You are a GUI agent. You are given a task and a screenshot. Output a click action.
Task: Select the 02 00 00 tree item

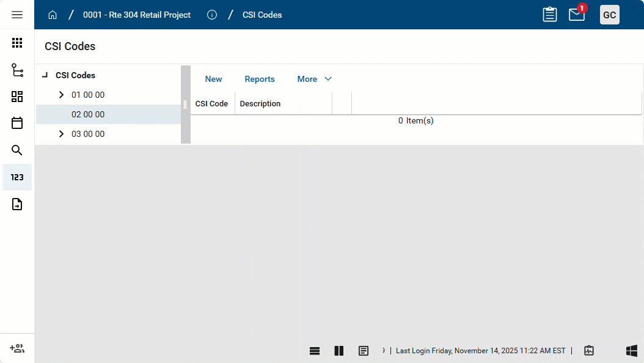click(88, 114)
